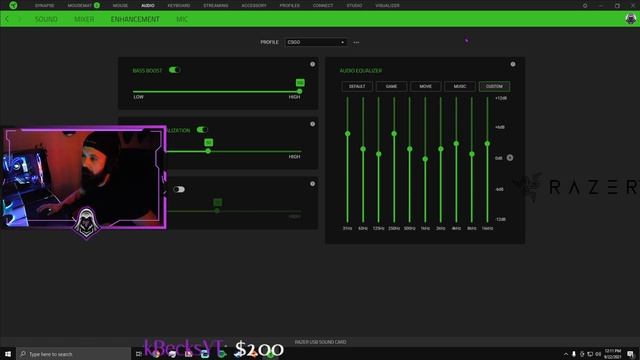
Task: Enable the disabled third enhancement switch
Action: [179, 189]
